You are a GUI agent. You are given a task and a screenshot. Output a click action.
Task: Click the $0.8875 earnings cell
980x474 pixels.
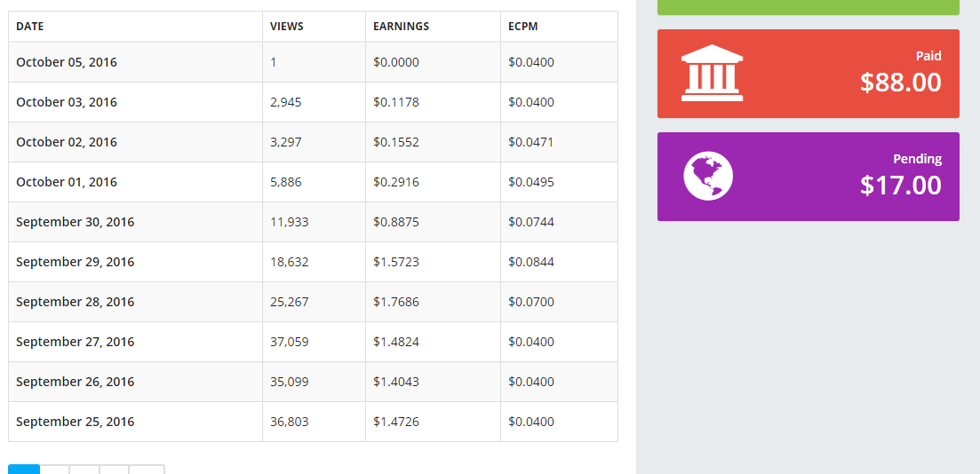396,222
